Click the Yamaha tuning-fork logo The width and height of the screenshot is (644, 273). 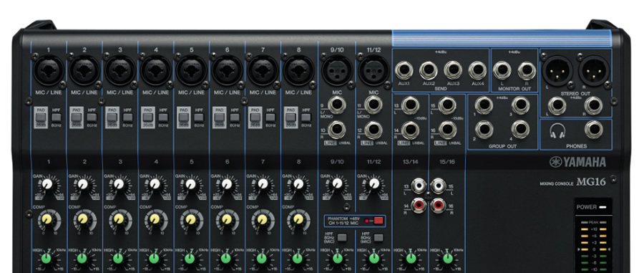pos(556,162)
